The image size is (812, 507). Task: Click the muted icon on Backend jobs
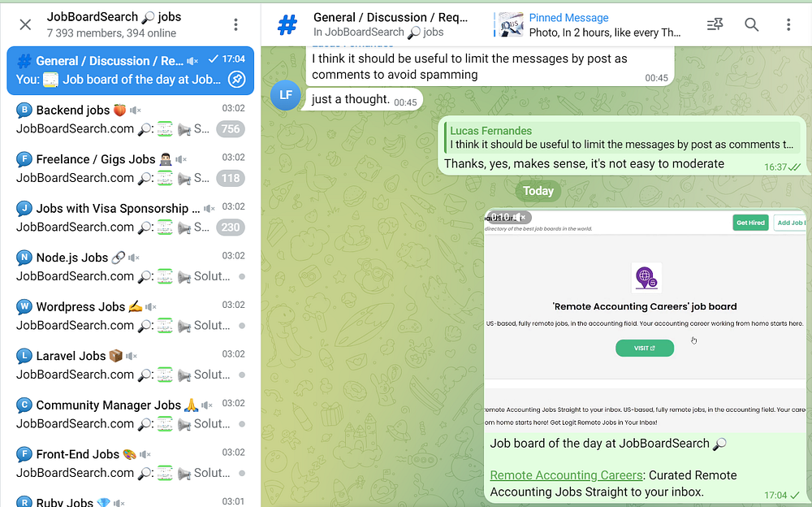pos(135,110)
